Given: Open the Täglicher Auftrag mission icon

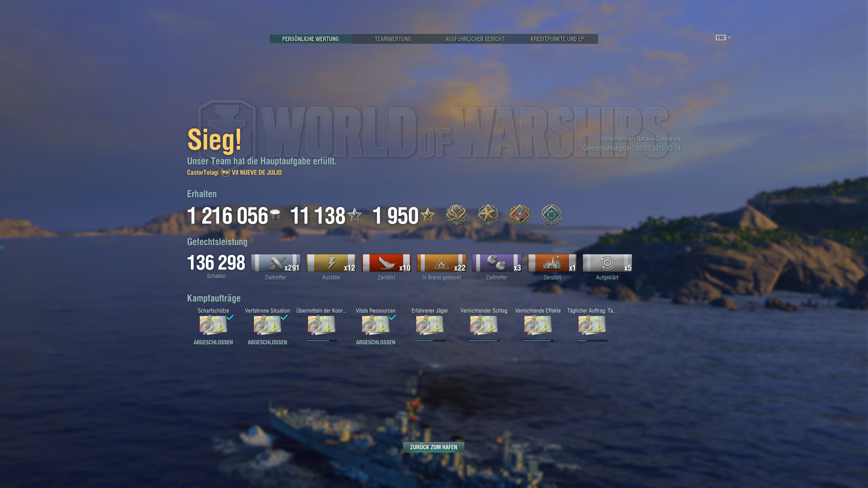Looking at the screenshot, I should pyautogui.click(x=592, y=325).
